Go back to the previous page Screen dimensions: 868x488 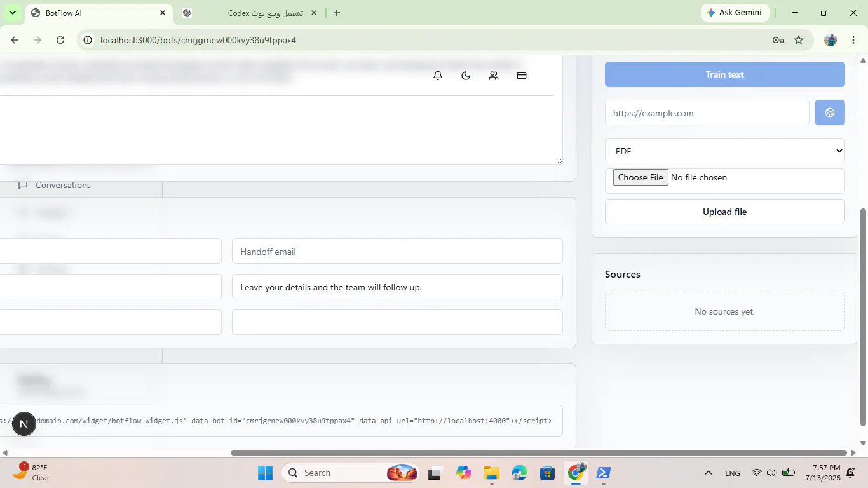pyautogui.click(x=15, y=40)
